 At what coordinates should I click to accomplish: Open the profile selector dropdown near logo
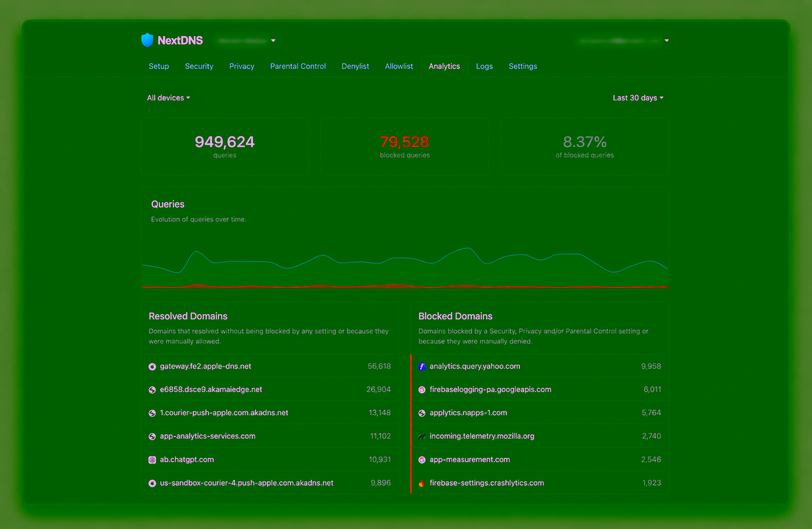click(x=247, y=40)
